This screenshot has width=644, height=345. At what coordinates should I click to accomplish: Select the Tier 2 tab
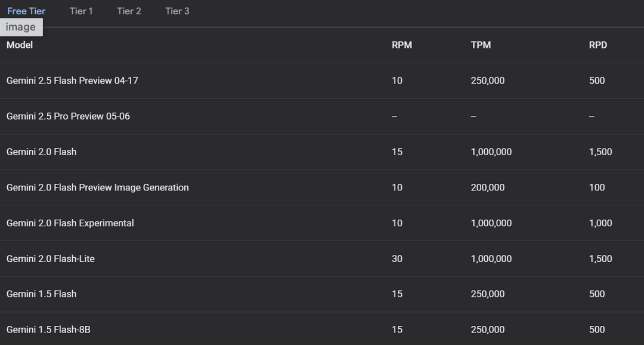tap(129, 11)
